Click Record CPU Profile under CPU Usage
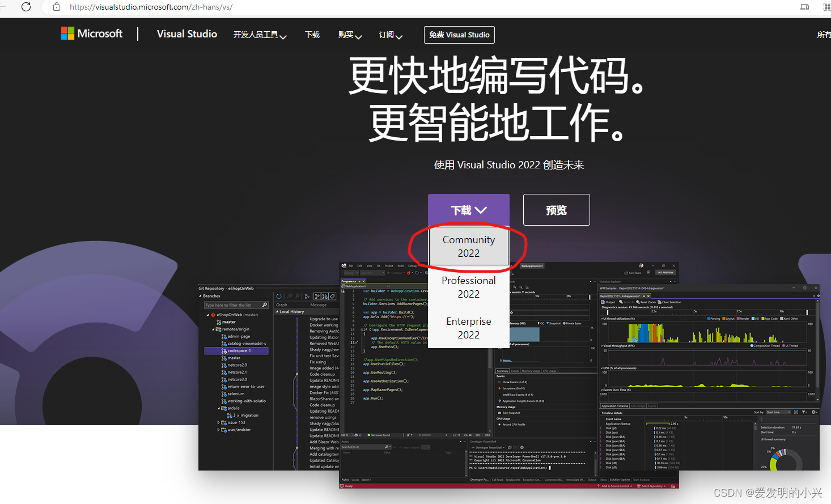Viewport: 831px width, 504px height. point(512,424)
